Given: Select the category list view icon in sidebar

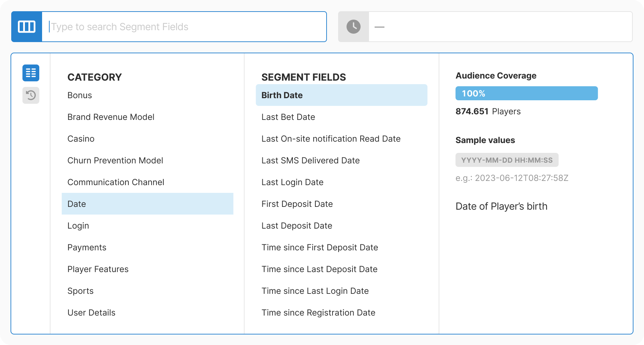Looking at the screenshot, I should (x=31, y=73).
